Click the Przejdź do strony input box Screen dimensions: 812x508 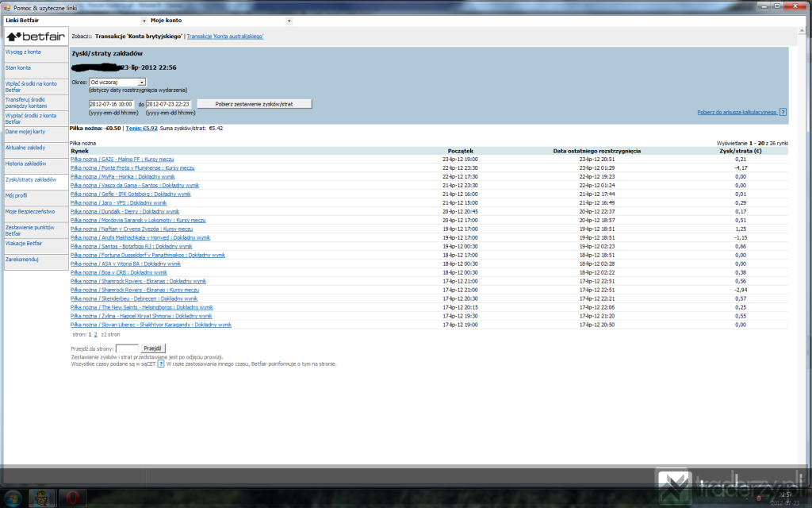click(127, 348)
